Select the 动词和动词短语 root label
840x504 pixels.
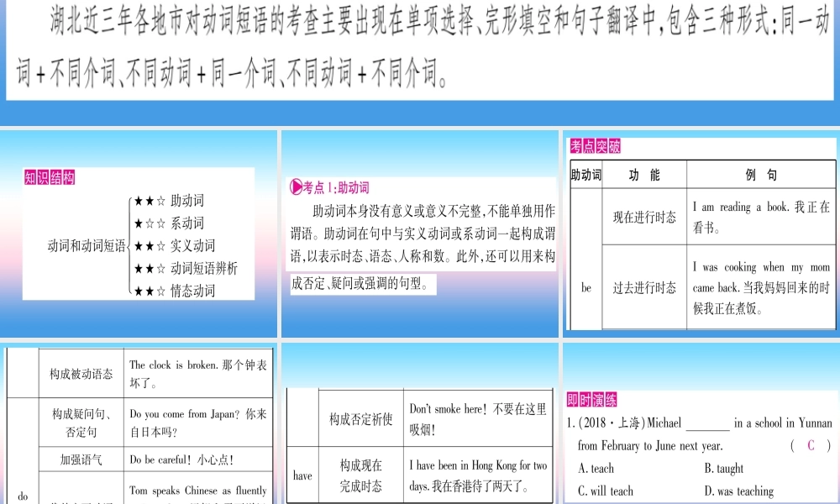pyautogui.click(x=86, y=246)
